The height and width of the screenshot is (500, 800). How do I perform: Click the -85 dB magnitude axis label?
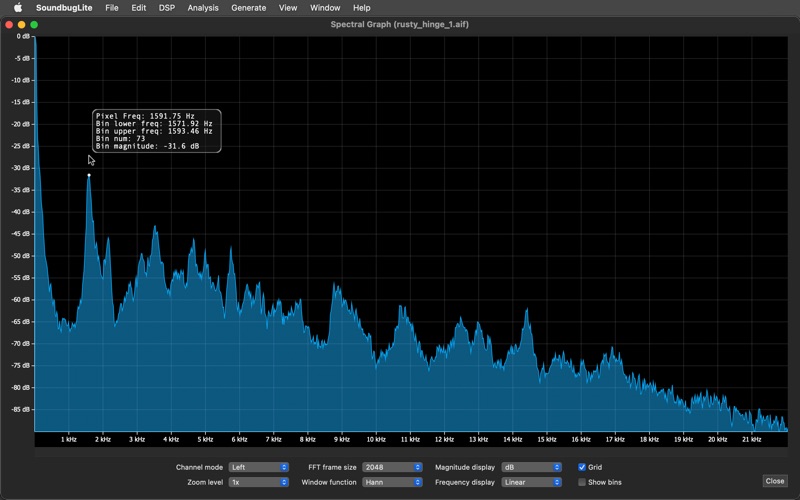pyautogui.click(x=21, y=410)
